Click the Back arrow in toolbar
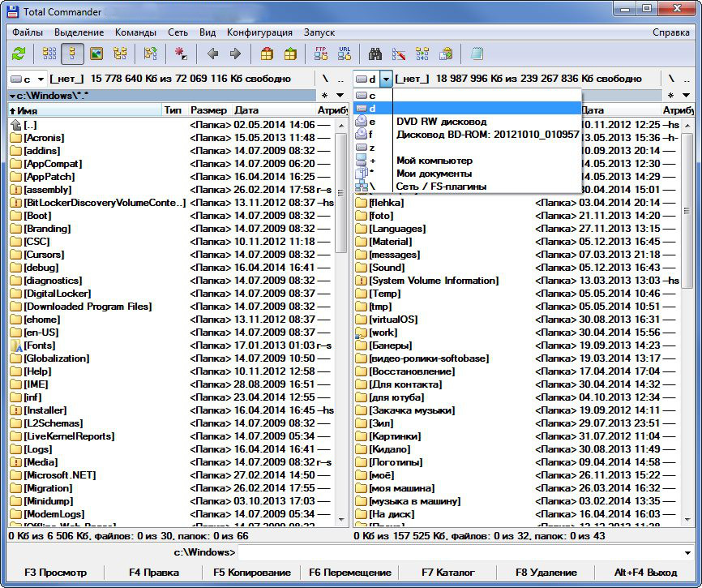Screen dimensions: 702x588 coord(212,54)
